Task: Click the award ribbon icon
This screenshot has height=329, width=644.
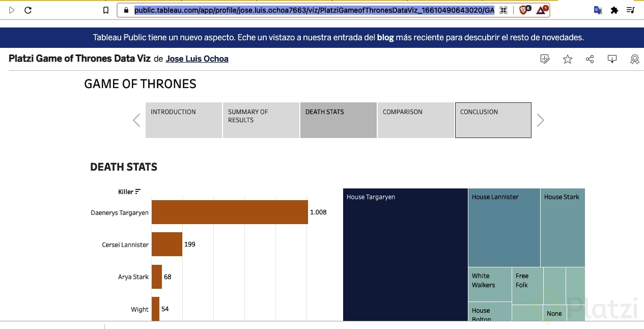Action: pyautogui.click(x=634, y=60)
